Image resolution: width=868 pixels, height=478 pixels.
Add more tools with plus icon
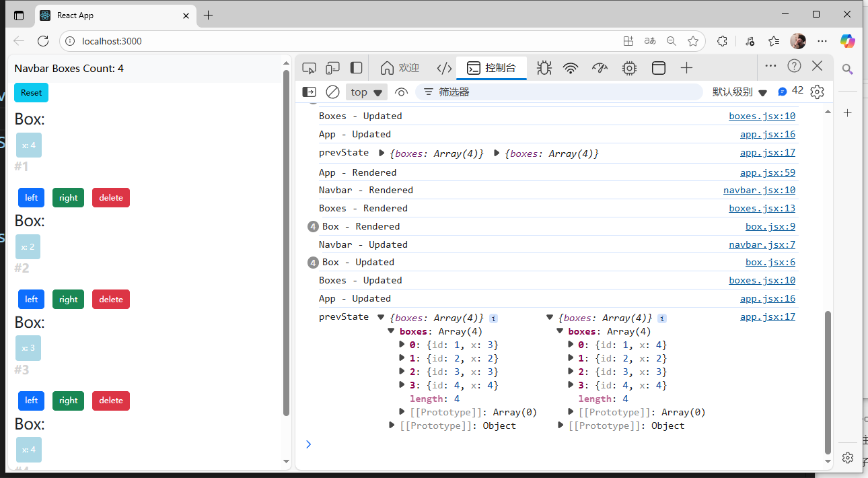tap(686, 68)
